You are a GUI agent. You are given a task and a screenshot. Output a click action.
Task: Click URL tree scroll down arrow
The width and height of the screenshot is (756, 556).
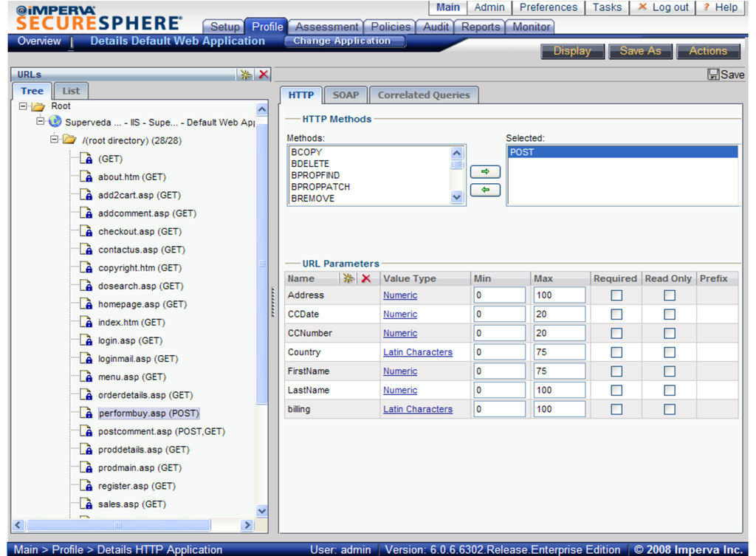261,511
